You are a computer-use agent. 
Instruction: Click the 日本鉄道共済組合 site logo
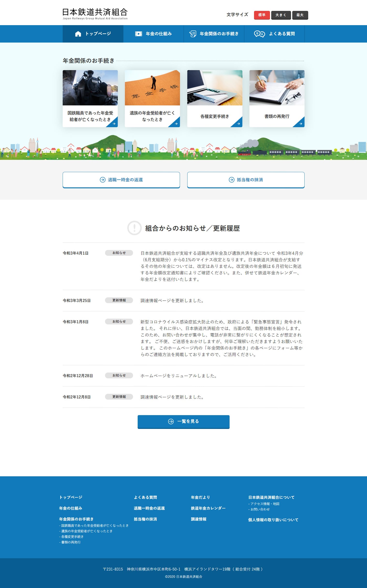point(95,14)
